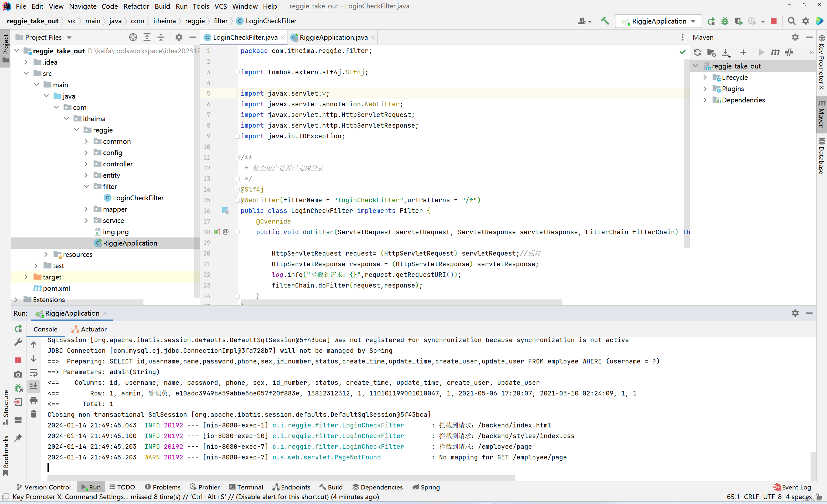Click Reload All Maven Projects icon
Screen dimensions: 827x504
(697, 52)
